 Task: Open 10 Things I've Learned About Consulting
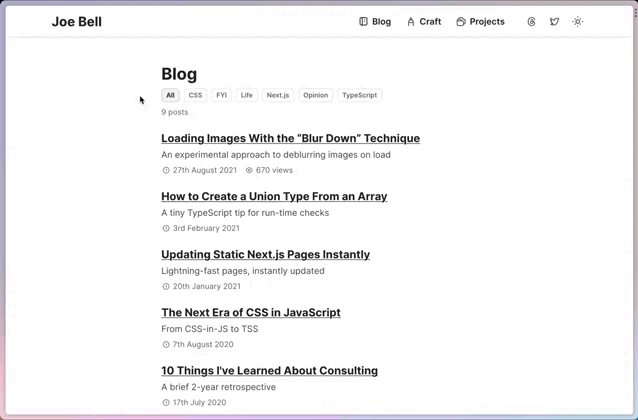(x=269, y=371)
